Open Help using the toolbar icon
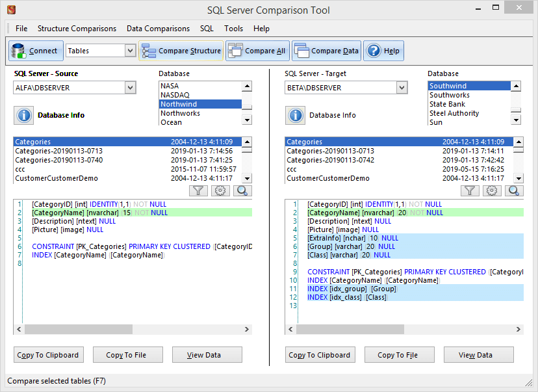 coord(383,50)
